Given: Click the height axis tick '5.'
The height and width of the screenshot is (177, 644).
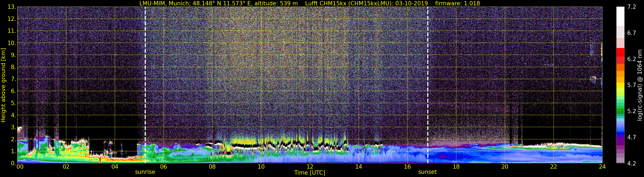Looking at the screenshot, I should tap(13, 103).
